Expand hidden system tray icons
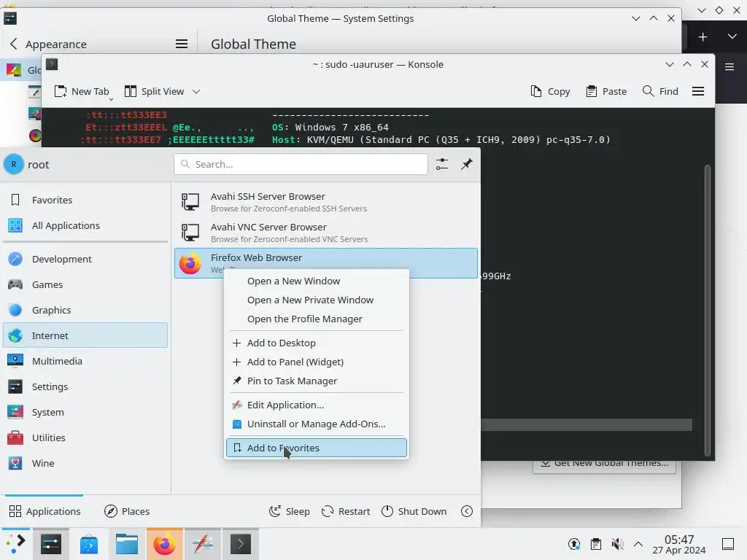 (x=638, y=544)
